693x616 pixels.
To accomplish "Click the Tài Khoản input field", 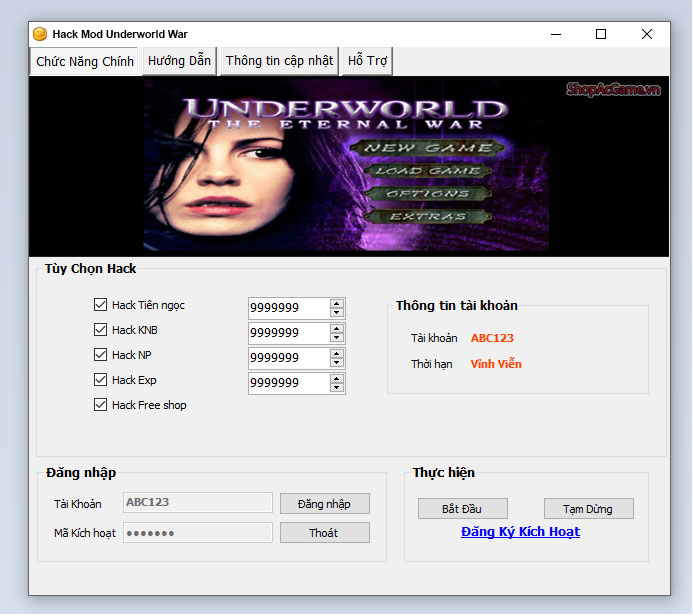I will 198,502.
